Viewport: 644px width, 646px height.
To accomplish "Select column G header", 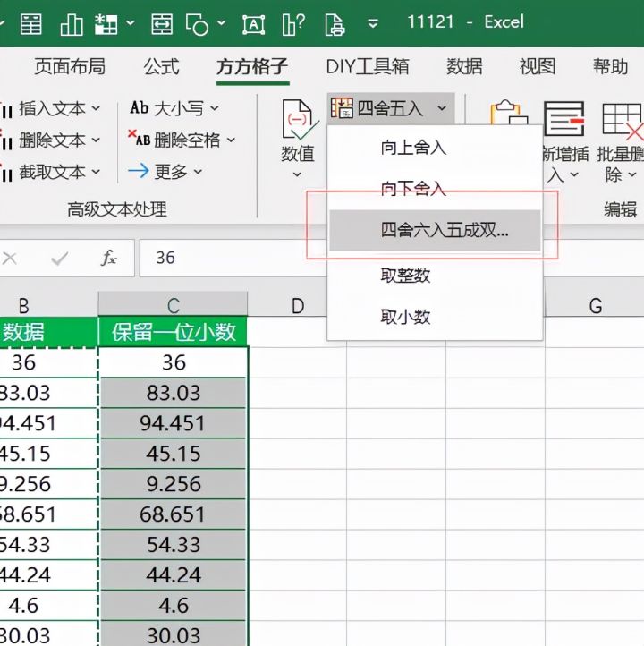I will pos(595,306).
